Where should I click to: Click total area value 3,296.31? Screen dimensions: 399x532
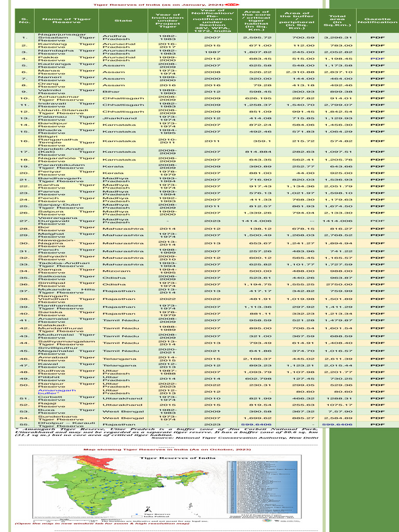[337, 37]
